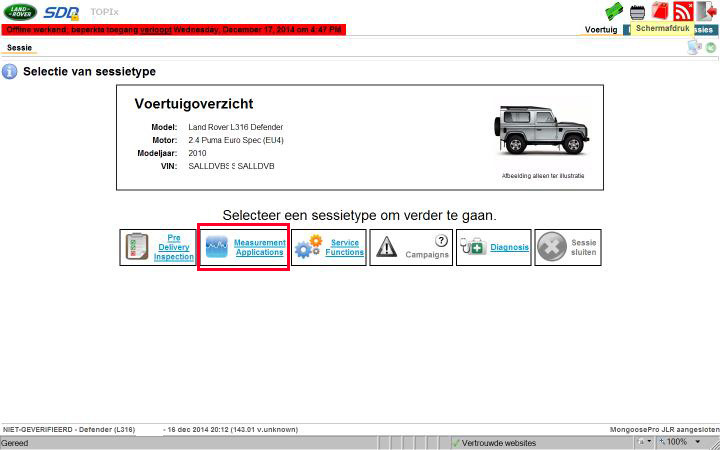Image resolution: width=720 pixels, height=450 pixels.
Task: Click the Voertuigoverzicht heading
Action: [x=194, y=104]
